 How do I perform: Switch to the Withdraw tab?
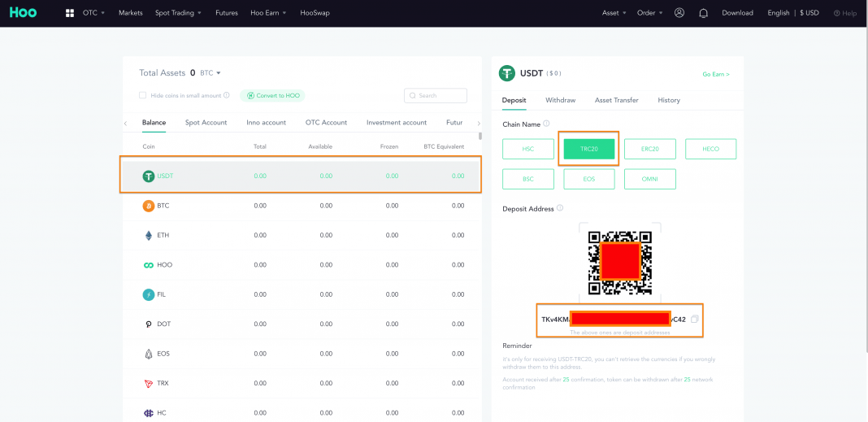point(560,100)
